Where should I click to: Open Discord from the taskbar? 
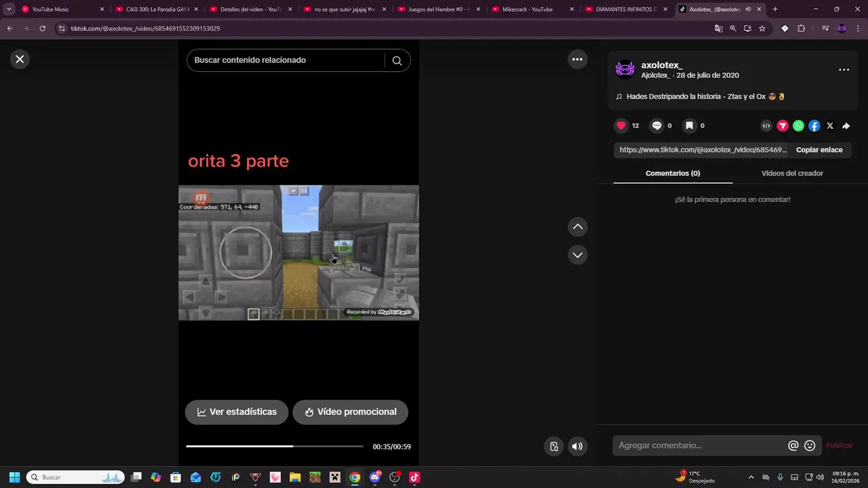[375, 477]
